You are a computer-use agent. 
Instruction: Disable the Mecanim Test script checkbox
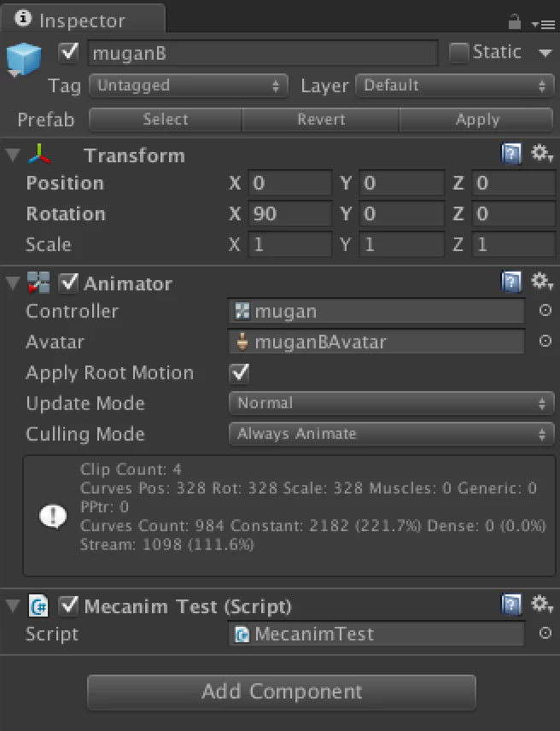pyautogui.click(x=68, y=605)
